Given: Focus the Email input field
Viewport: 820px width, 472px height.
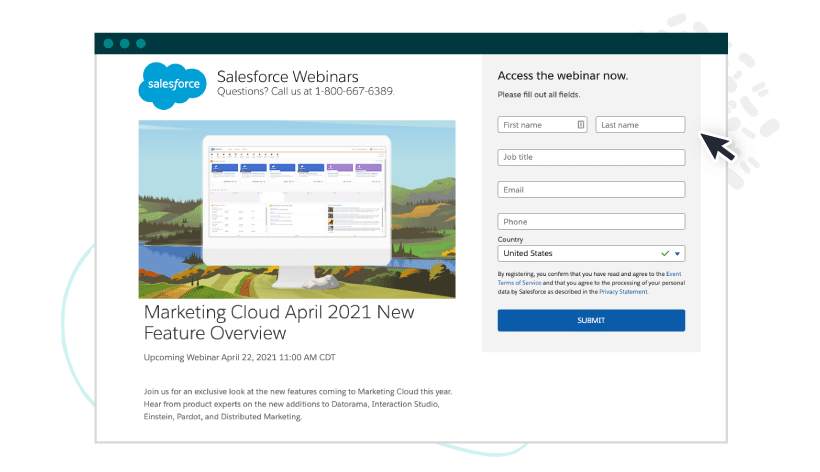Looking at the screenshot, I should click(591, 190).
